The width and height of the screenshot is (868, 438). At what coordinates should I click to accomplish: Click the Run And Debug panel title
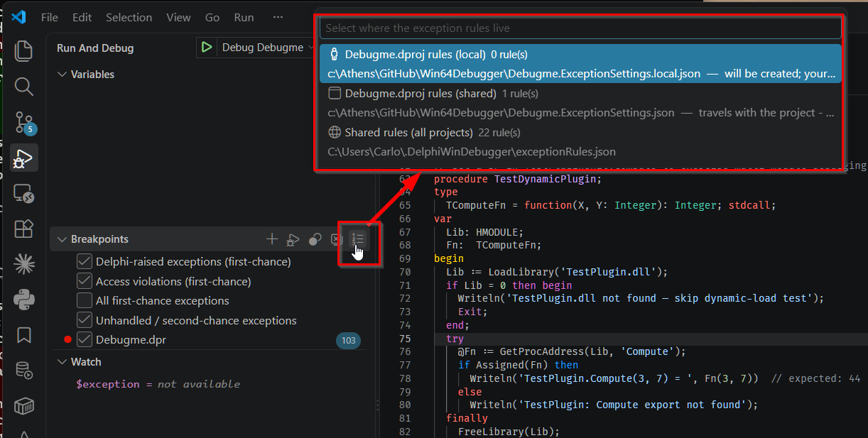click(x=95, y=48)
